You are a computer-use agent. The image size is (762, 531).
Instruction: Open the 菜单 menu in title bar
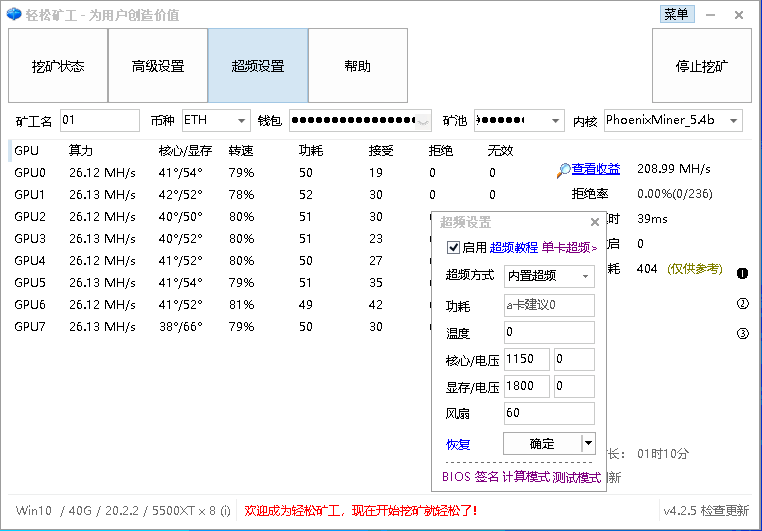tap(676, 14)
